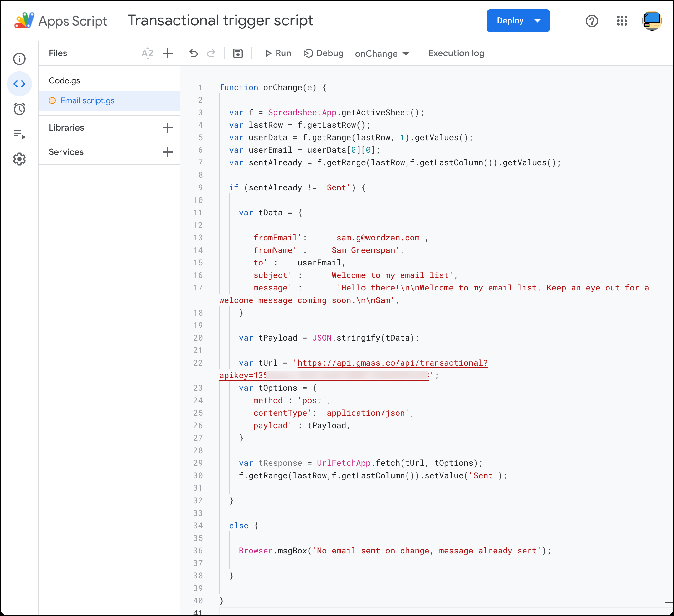674x616 pixels.
Task: Click the line with 'fromEmail' sam.g@wordzen.com
Action: pos(338,238)
